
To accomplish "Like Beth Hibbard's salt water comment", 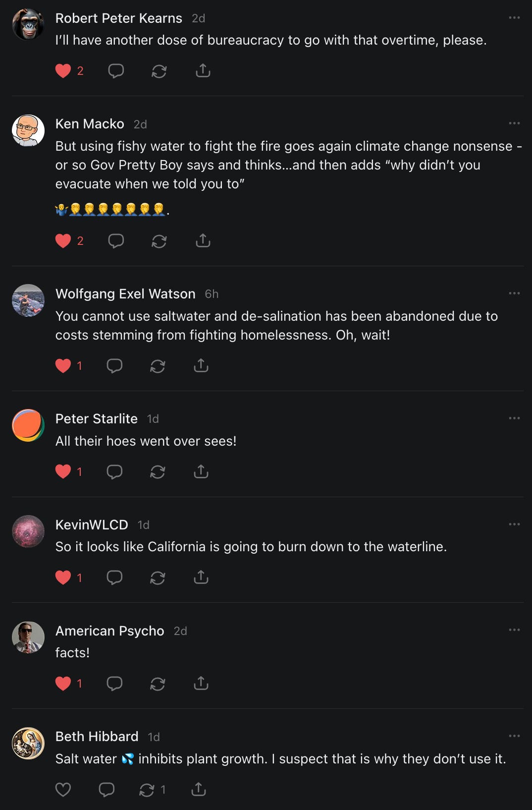I will tap(63, 789).
